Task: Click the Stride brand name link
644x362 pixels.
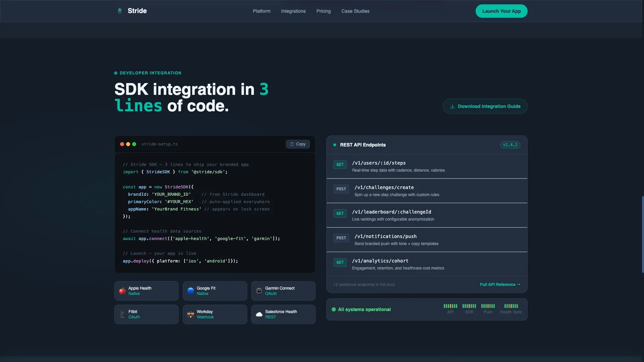Action: pos(137,11)
